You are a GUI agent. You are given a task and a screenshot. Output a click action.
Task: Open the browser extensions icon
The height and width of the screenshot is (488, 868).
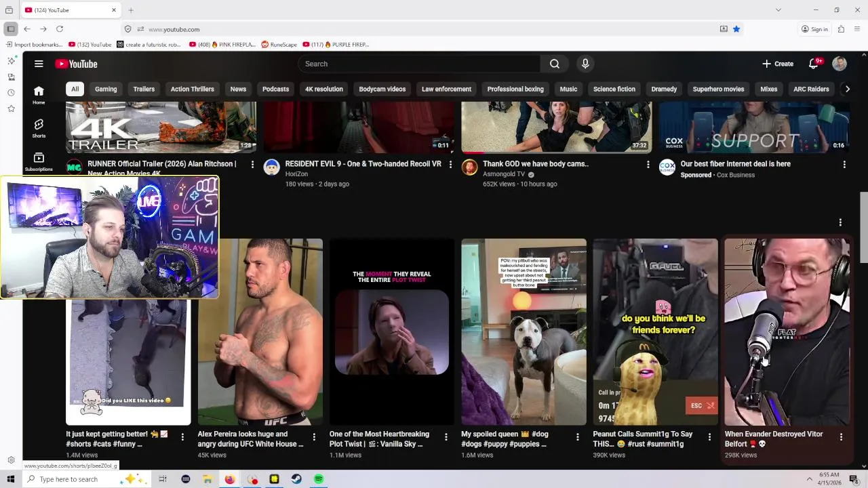841,29
